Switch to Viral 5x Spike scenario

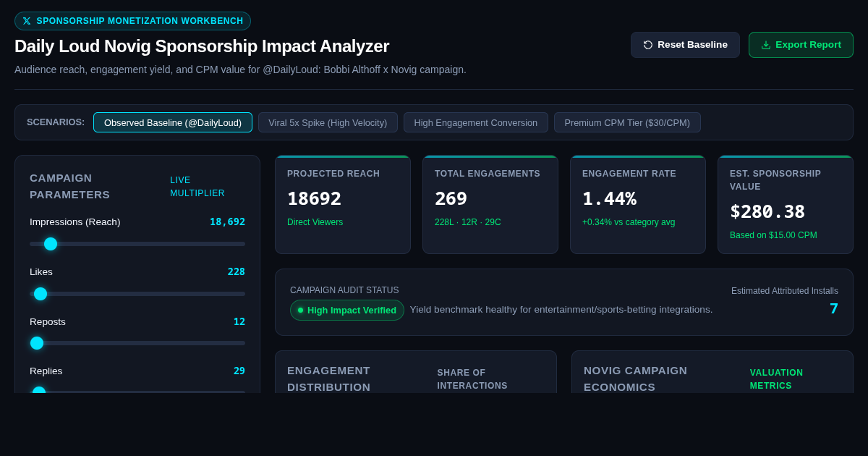point(328,122)
